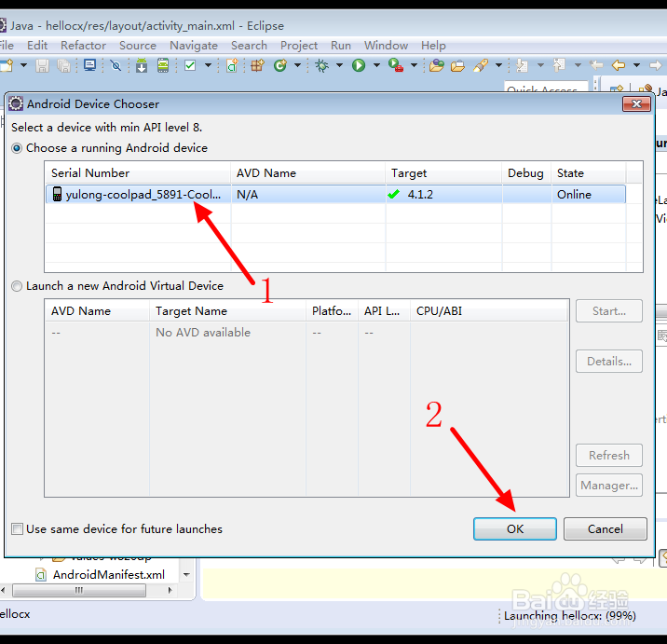Click the phone icon in device row

(57, 194)
